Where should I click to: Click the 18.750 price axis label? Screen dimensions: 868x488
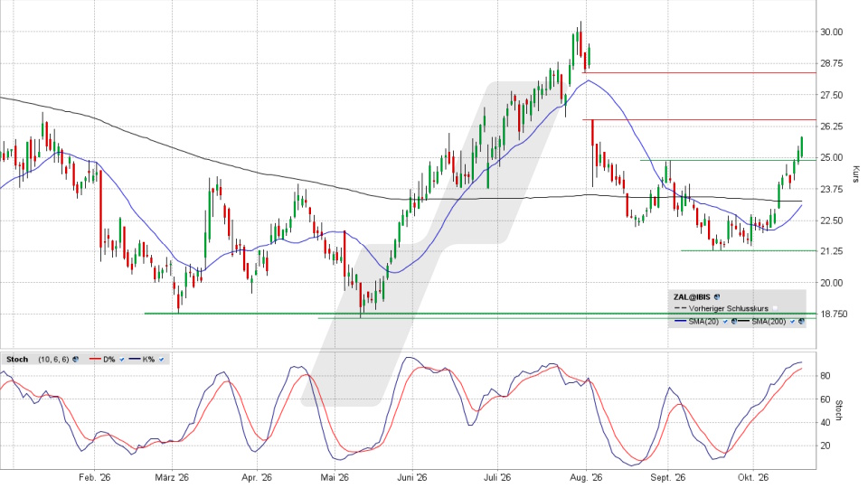click(x=834, y=314)
